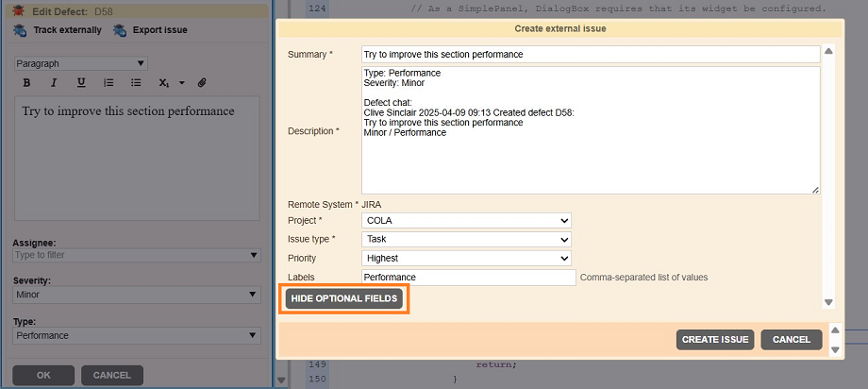
Task: Cancel the Create external issue dialog
Action: [x=791, y=340]
